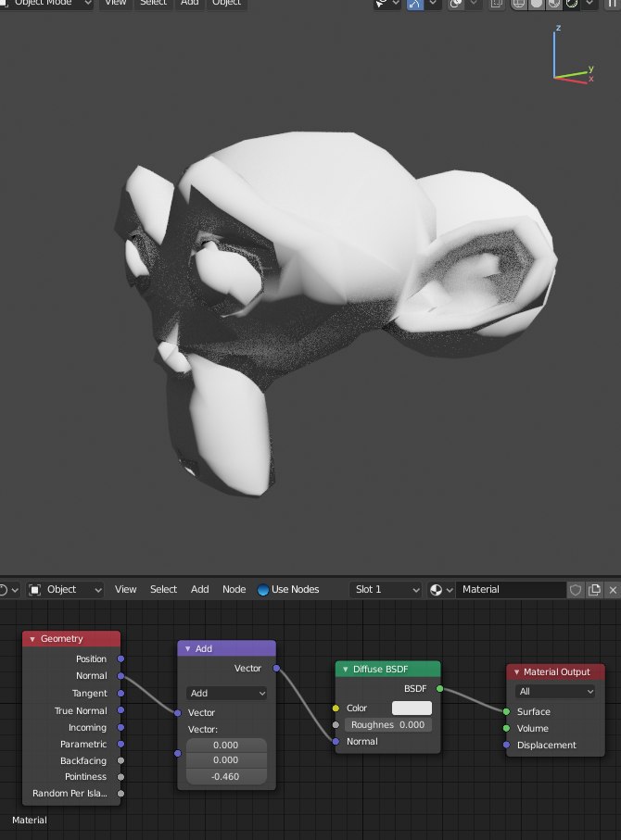Image resolution: width=621 pixels, height=840 pixels.
Task: Click the Diffuse BSDF Color swatch
Action: tap(412, 708)
